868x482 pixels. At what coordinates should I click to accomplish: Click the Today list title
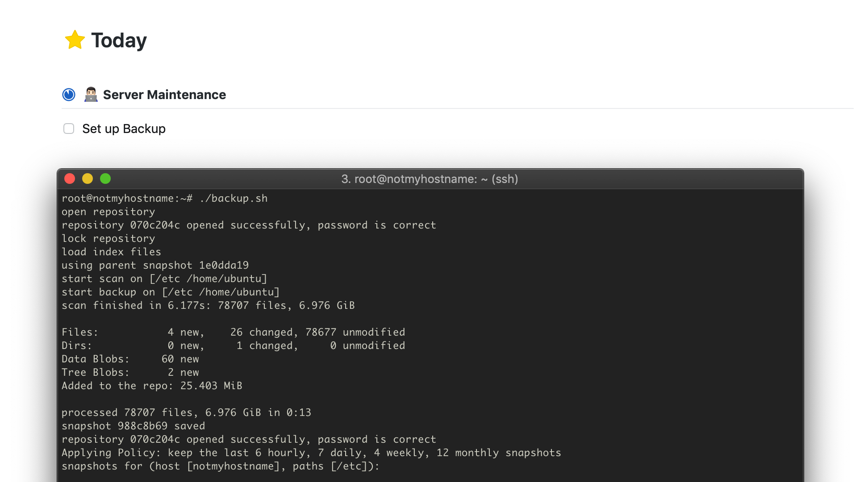[119, 41]
